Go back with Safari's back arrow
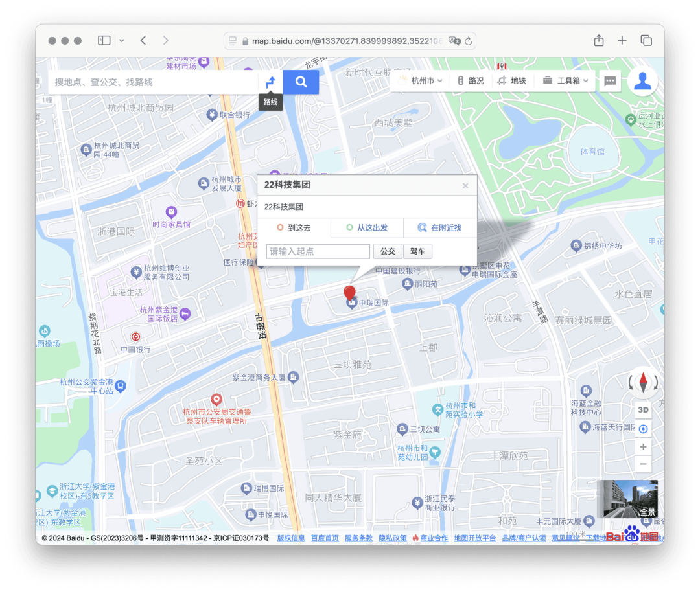Image resolution: width=700 pixels, height=592 pixels. point(143,41)
